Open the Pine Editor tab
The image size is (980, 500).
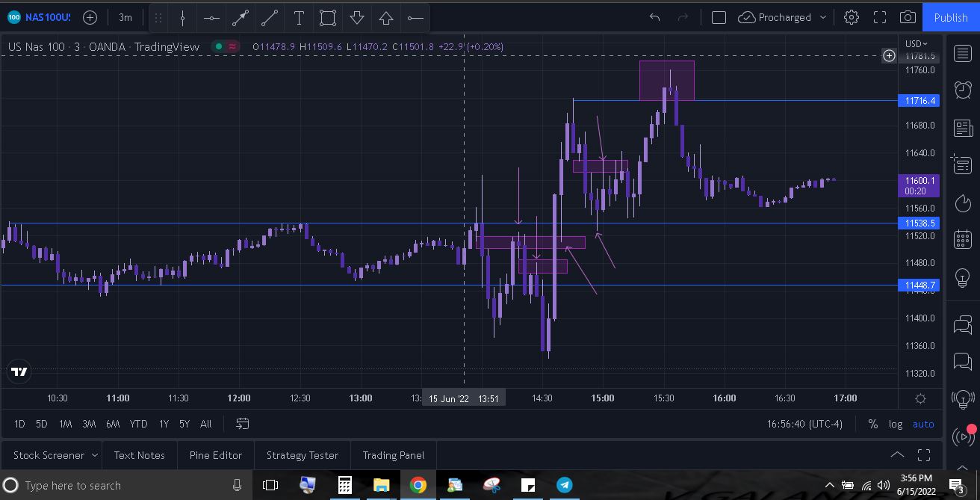pos(216,455)
